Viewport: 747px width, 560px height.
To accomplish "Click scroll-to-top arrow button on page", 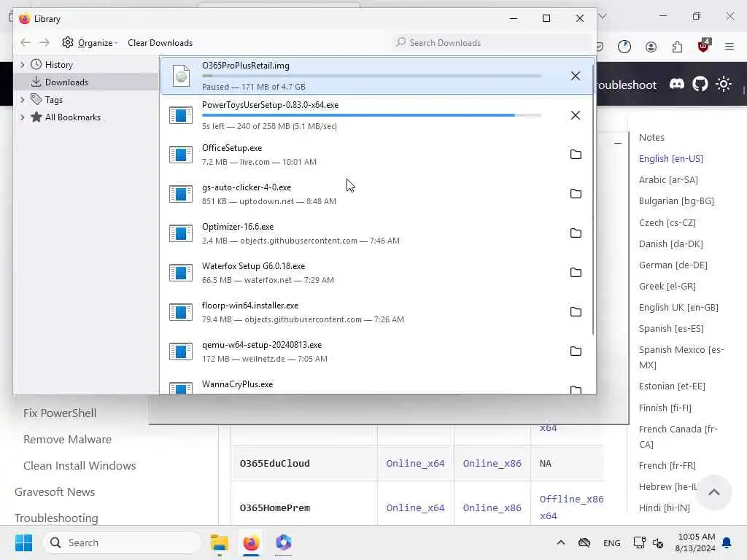I will point(713,492).
